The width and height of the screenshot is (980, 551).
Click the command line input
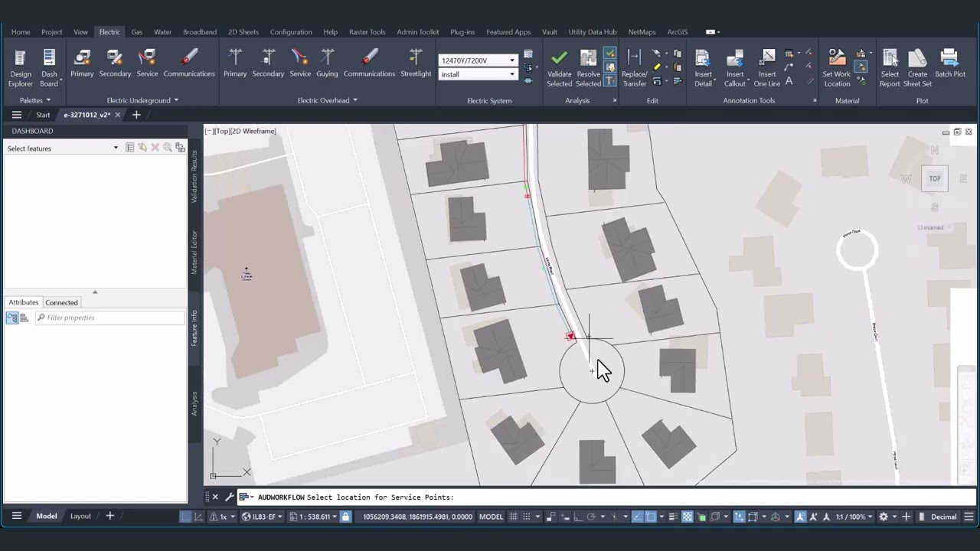pos(605,497)
